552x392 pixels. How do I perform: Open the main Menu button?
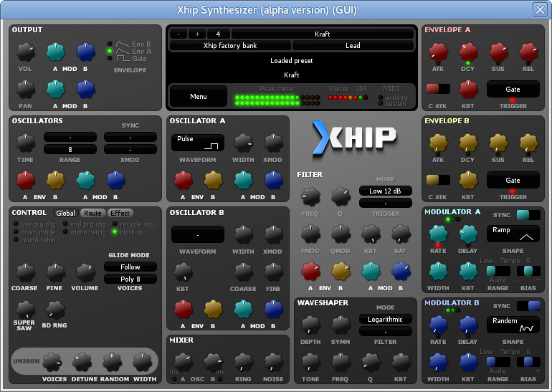199,96
